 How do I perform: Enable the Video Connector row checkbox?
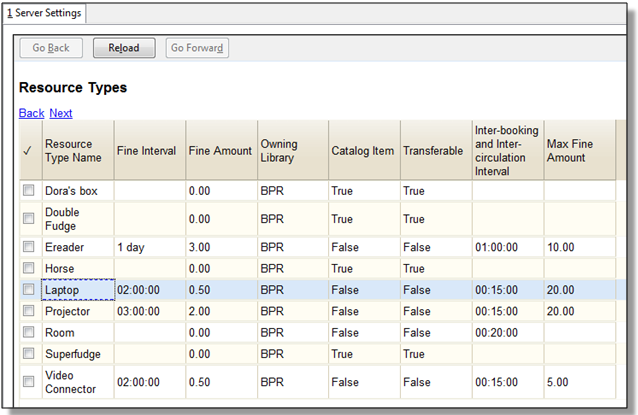coord(29,381)
